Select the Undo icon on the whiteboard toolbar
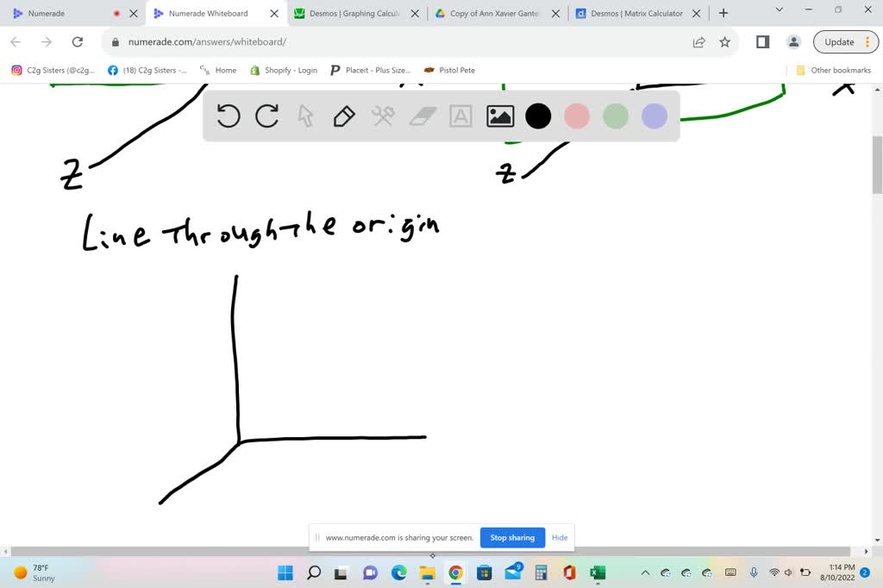883x588 pixels. pyautogui.click(x=228, y=116)
